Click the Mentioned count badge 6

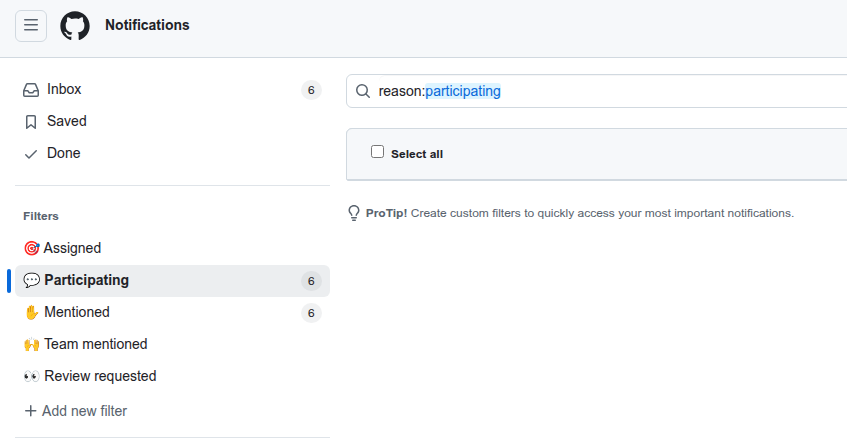click(311, 313)
